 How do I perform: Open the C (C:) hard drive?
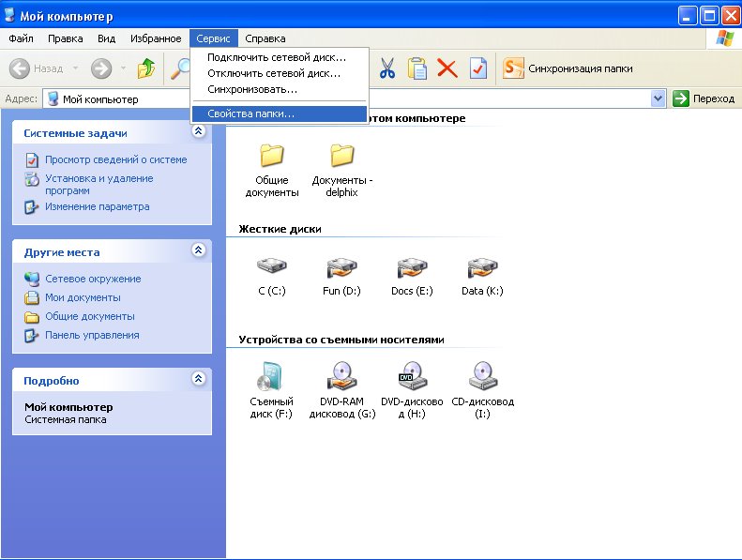click(x=271, y=269)
